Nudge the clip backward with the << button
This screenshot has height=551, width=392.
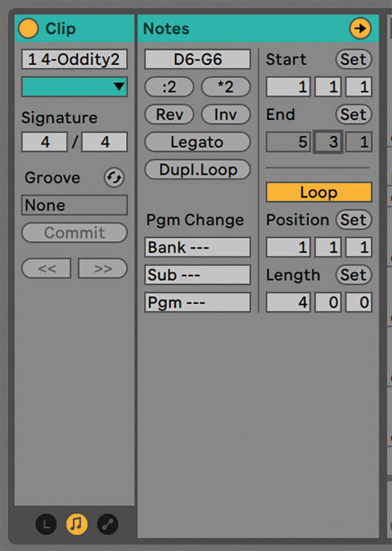tap(47, 269)
